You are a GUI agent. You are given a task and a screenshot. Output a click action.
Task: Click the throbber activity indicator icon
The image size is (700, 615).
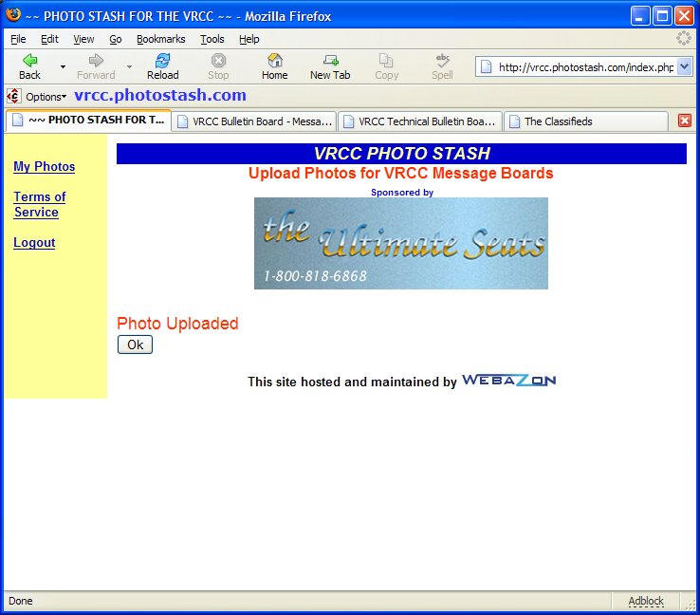[684, 38]
